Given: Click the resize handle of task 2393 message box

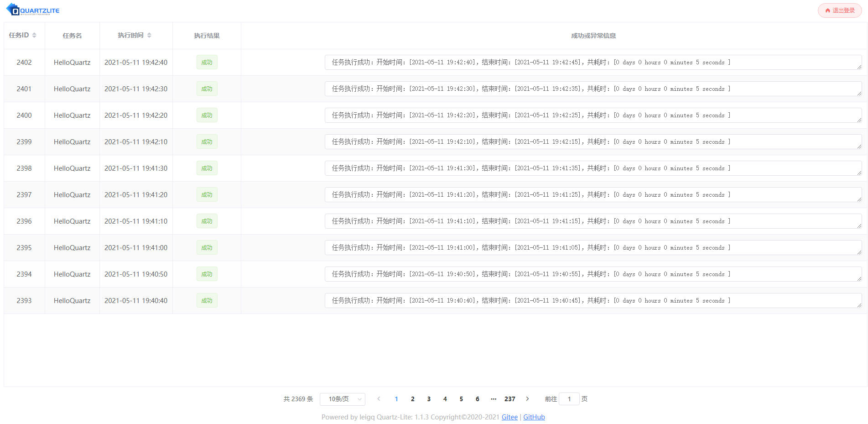Looking at the screenshot, I should [859, 305].
